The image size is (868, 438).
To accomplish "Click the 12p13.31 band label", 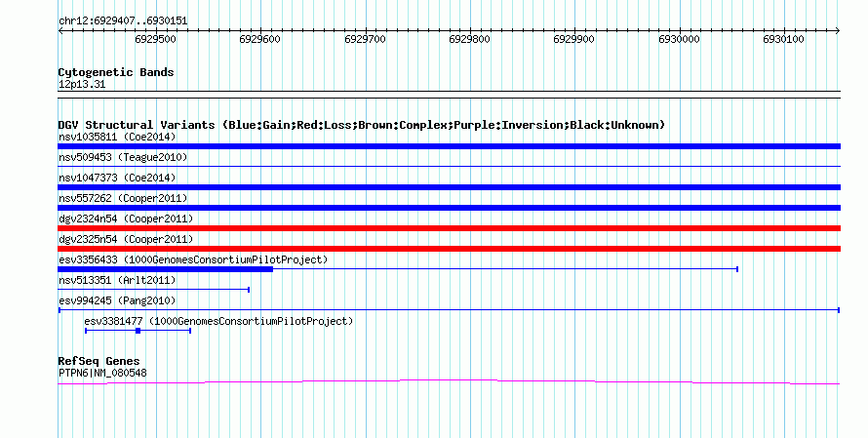I will pyautogui.click(x=82, y=85).
